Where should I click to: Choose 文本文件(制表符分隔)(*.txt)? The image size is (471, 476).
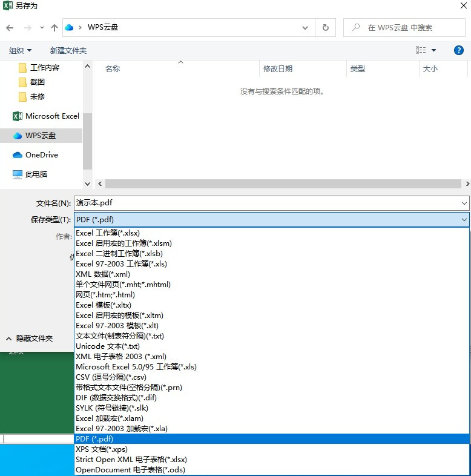click(x=272, y=336)
